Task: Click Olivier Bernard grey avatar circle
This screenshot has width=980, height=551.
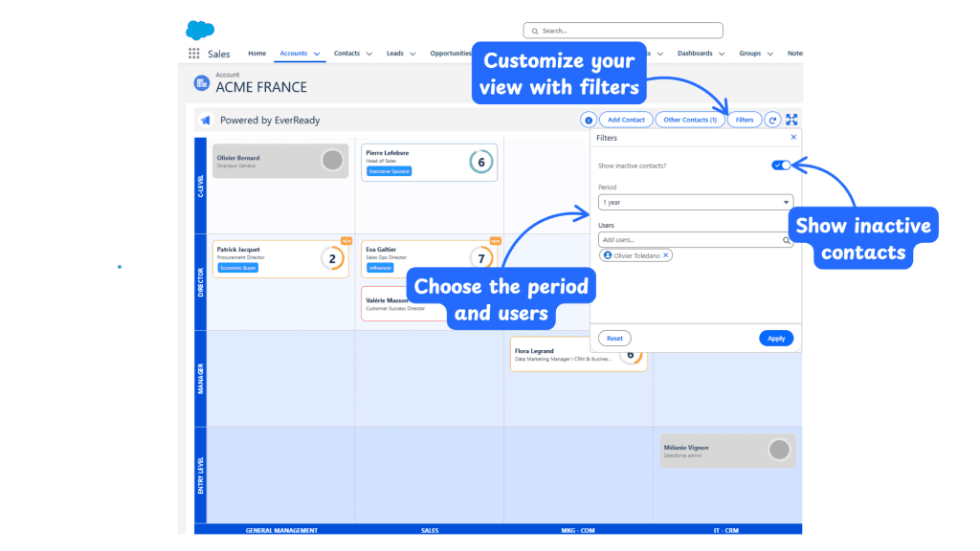Action: [332, 161]
